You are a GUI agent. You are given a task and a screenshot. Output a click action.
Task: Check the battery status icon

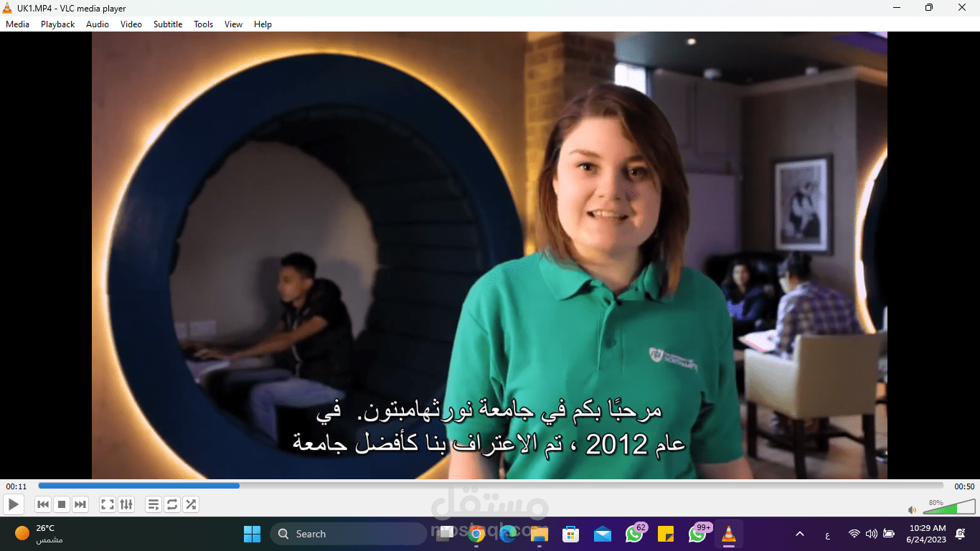[889, 534]
